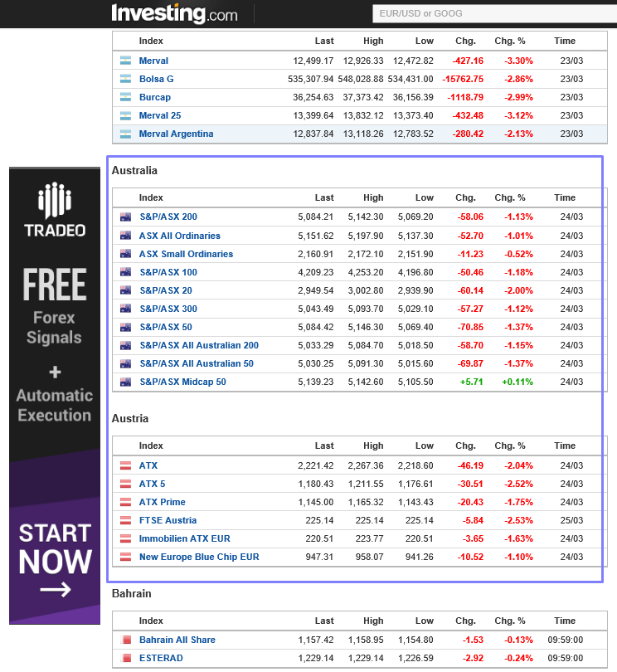Click the Austria flag beside ATX
This screenshot has height=672, width=617.
tap(126, 465)
